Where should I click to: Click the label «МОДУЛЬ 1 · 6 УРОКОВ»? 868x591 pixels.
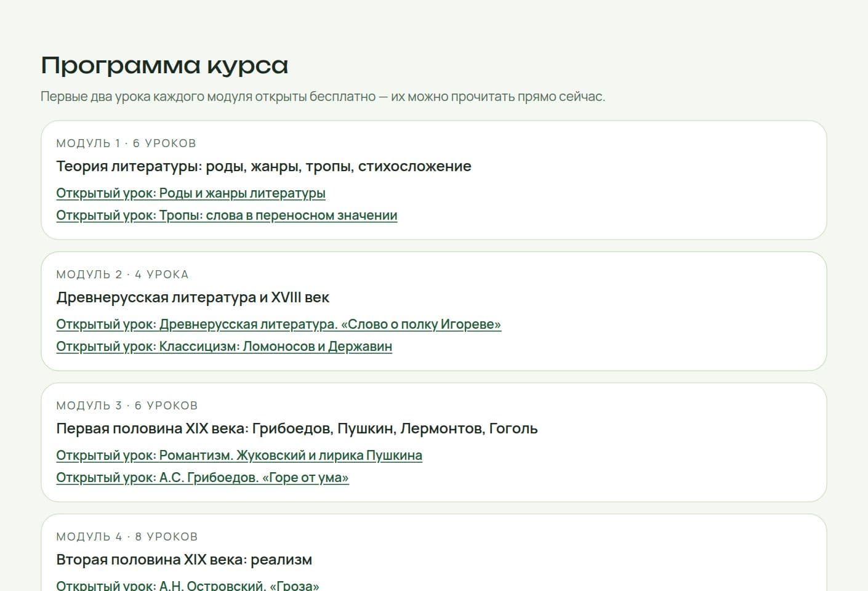tap(126, 143)
